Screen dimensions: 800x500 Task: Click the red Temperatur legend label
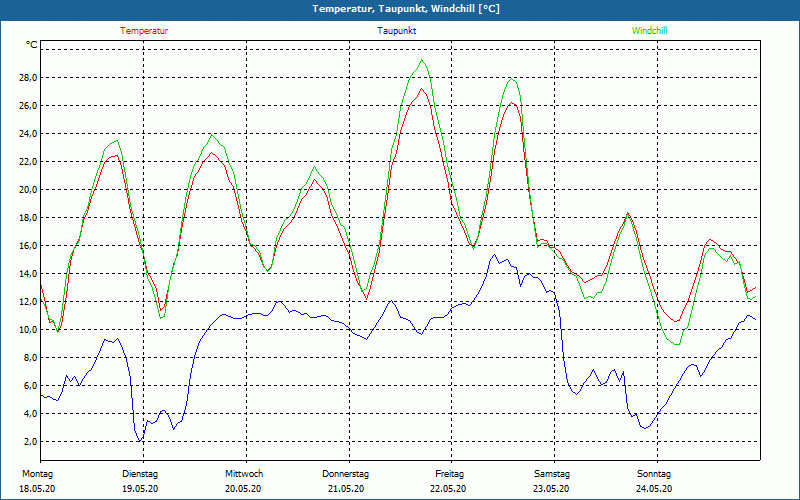[x=144, y=31]
